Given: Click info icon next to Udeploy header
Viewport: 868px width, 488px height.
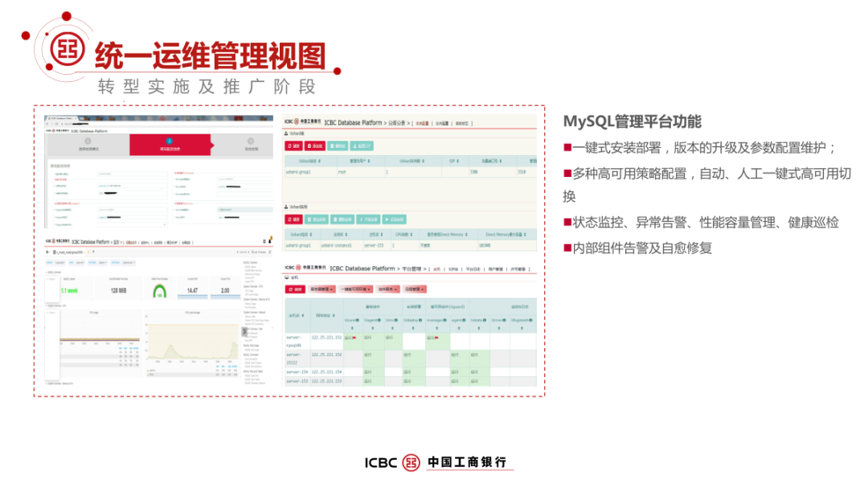Looking at the screenshot, I should pos(420,320).
